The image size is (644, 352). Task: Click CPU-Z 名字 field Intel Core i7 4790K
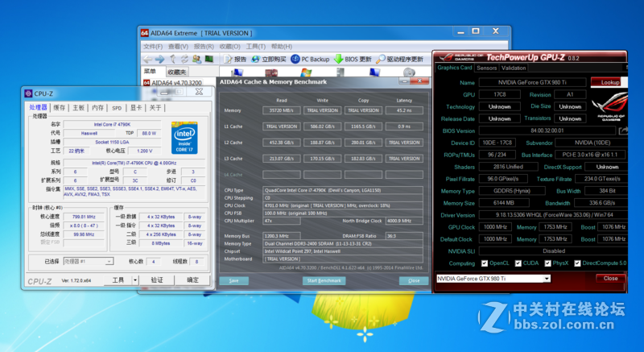pyautogui.click(x=112, y=124)
